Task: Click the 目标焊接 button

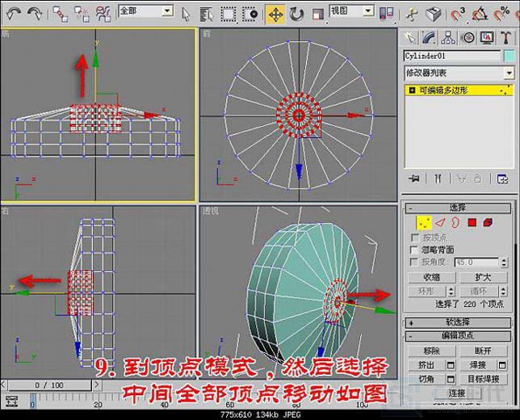Action: 483,379
